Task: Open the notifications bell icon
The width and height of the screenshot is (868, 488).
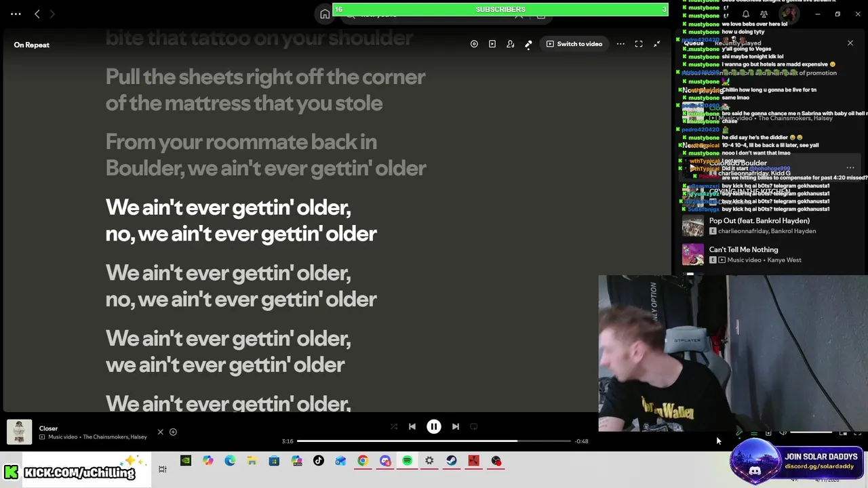Action: [x=745, y=14]
